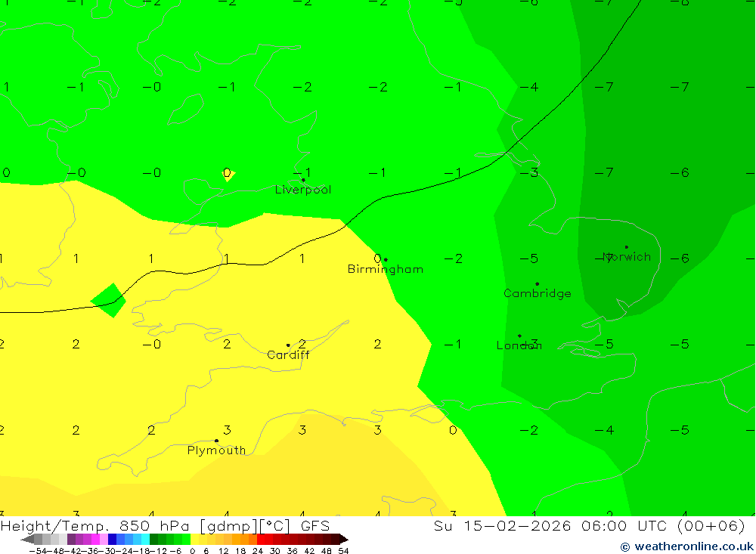The height and width of the screenshot is (554, 756).
Task: Click the Norwich city label
Action: pos(627,256)
